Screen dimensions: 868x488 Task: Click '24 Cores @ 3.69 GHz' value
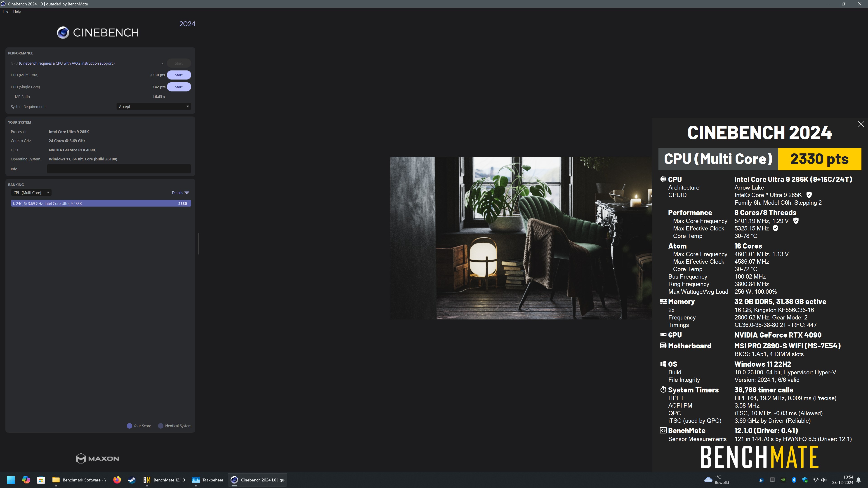click(67, 141)
